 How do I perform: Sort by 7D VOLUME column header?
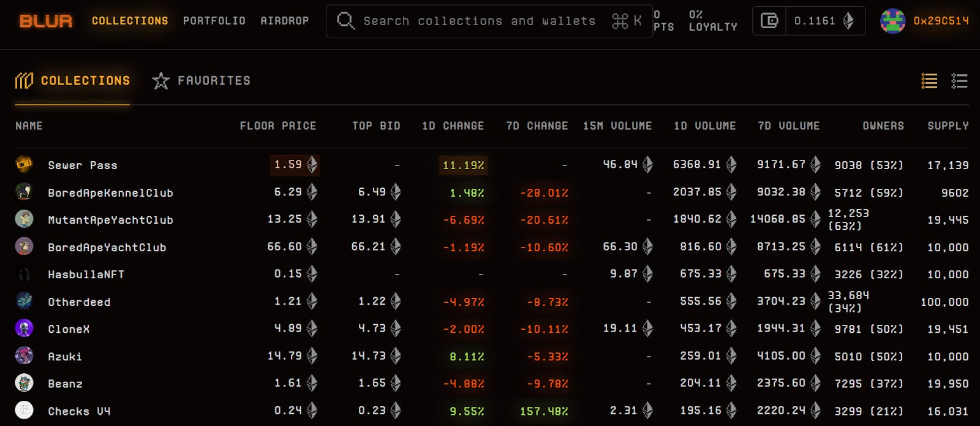pos(788,126)
